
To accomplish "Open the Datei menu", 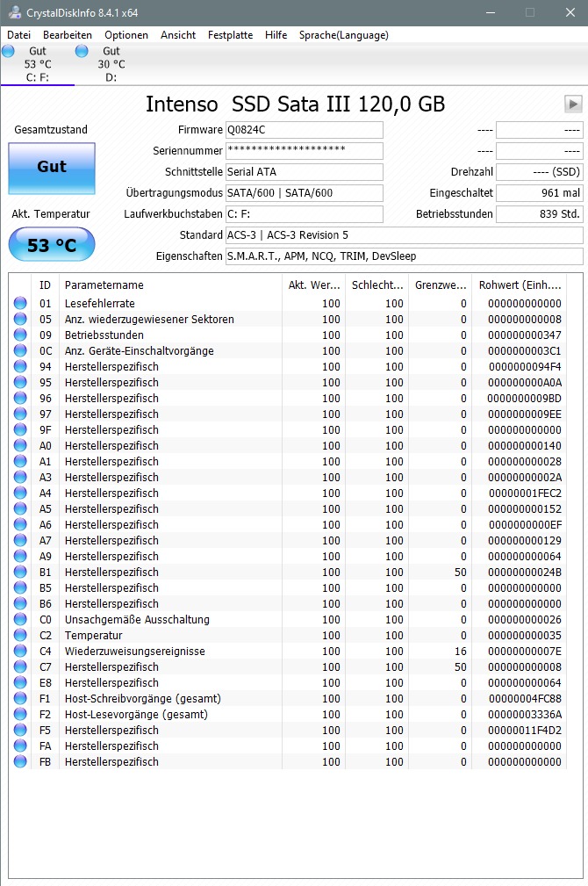I will [18, 35].
